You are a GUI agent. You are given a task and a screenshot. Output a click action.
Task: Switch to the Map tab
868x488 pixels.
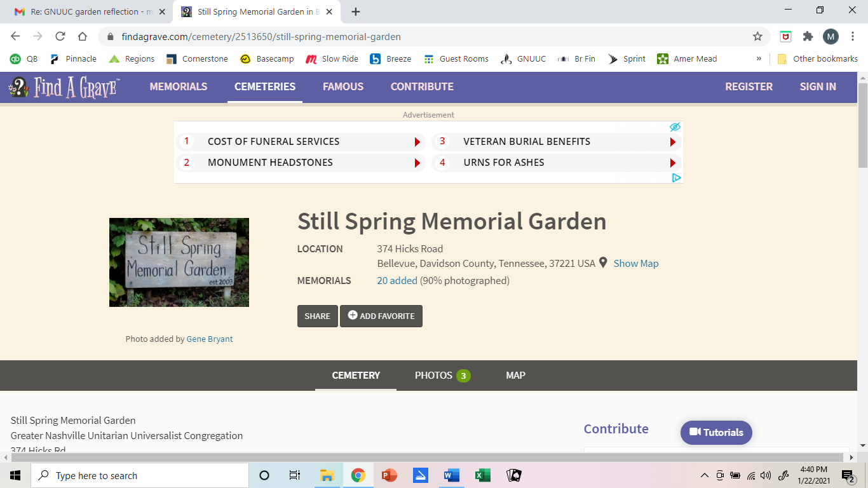click(x=515, y=376)
